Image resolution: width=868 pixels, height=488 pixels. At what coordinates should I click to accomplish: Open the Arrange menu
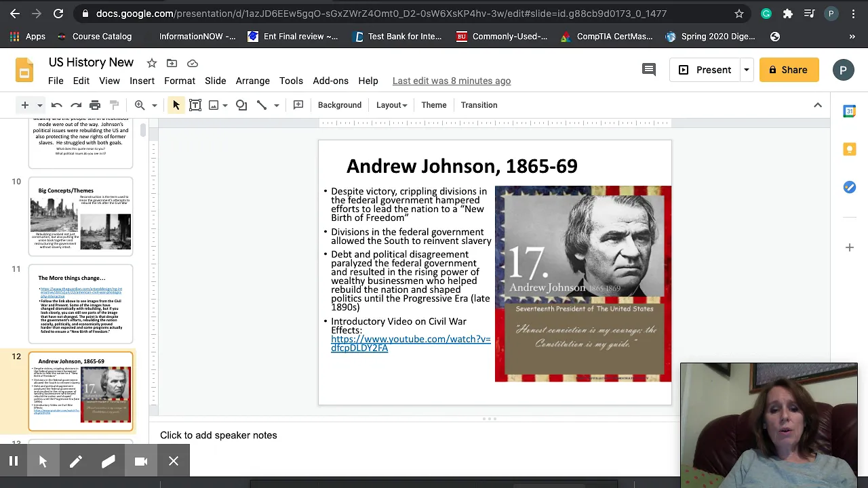[x=253, y=81]
